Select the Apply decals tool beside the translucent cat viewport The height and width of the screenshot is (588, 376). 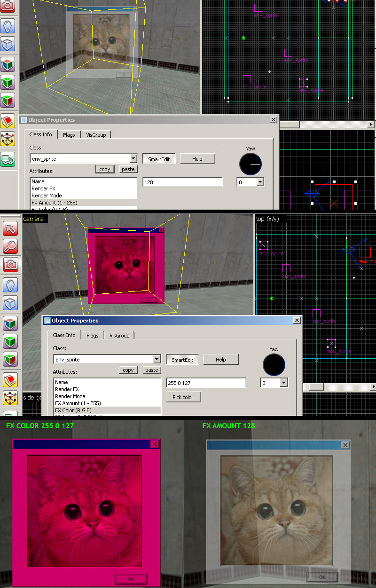(x=8, y=101)
